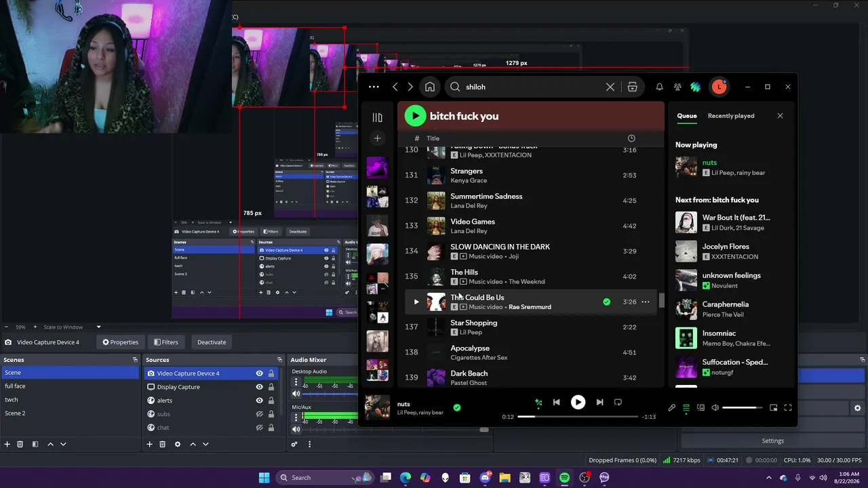Viewport: 868px width, 488px height.
Task: Skip to previous track in Spotify
Action: (x=556, y=402)
